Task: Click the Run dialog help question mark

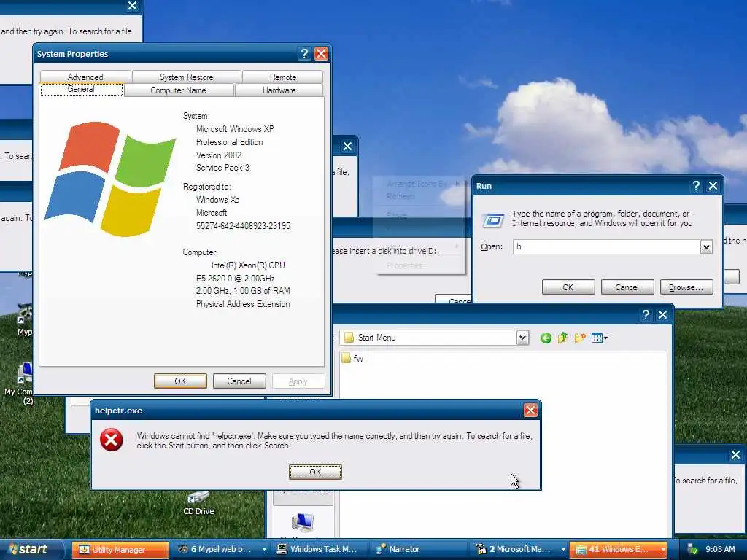Action: tap(696, 186)
